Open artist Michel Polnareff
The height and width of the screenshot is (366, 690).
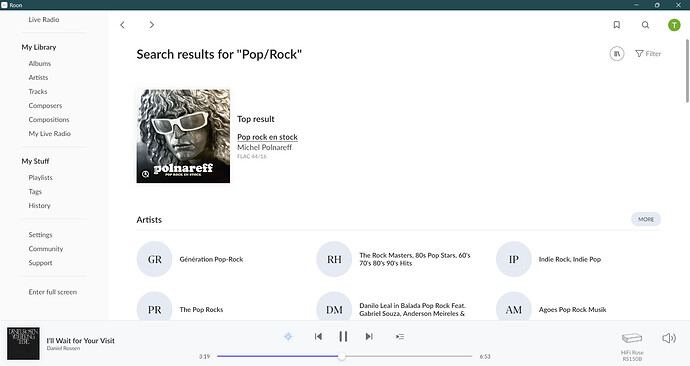[264, 147]
